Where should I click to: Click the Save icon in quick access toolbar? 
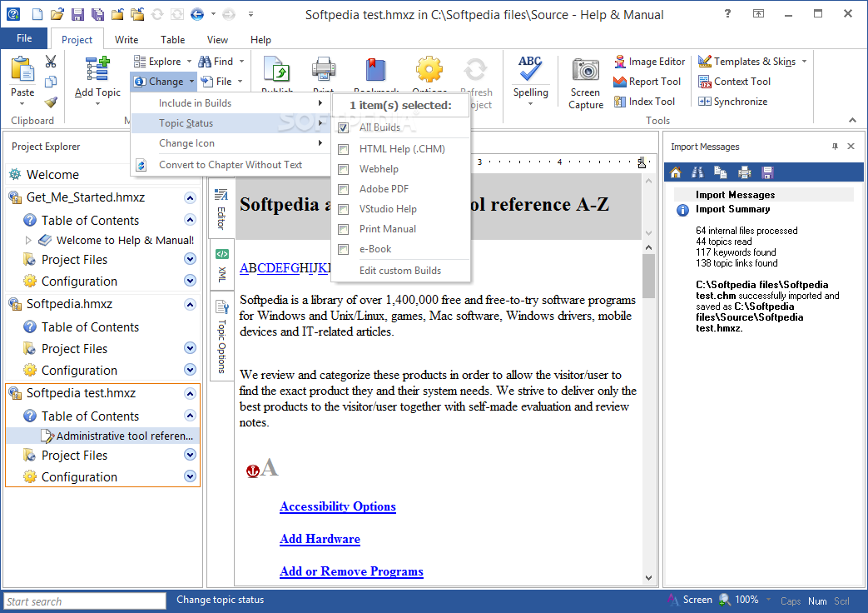(77, 14)
